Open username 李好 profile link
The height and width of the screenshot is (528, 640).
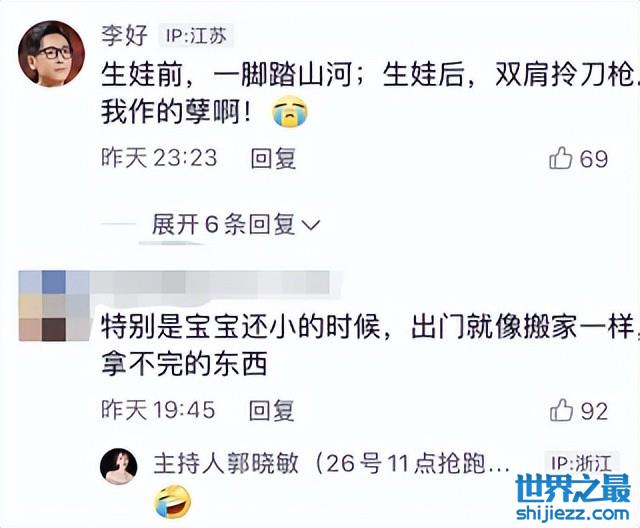pyautogui.click(x=124, y=35)
